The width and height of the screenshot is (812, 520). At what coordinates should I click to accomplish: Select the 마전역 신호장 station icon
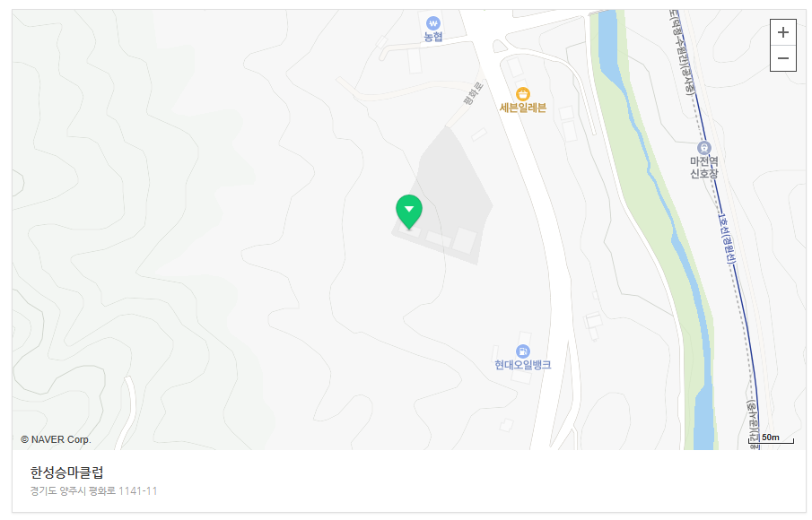click(x=703, y=148)
